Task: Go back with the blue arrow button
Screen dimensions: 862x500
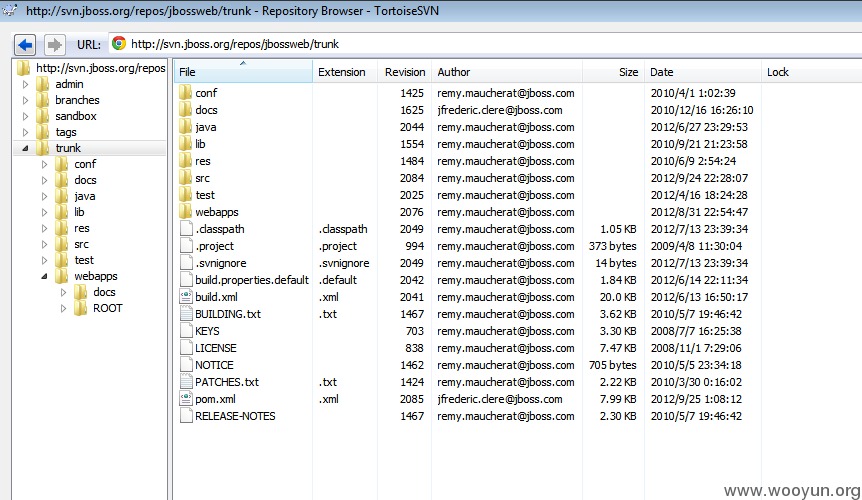Action: pyautogui.click(x=25, y=45)
